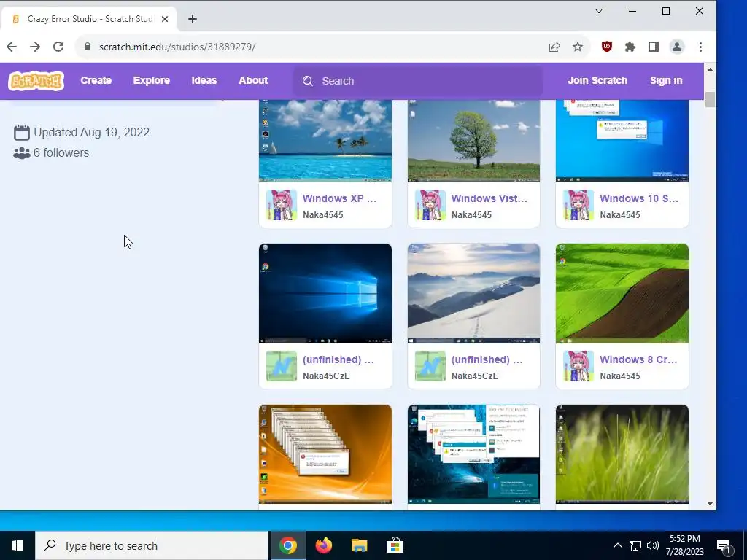Screen dimensions: 747x560
Task: Open the orange error cascade thumbnail
Action: [325, 454]
